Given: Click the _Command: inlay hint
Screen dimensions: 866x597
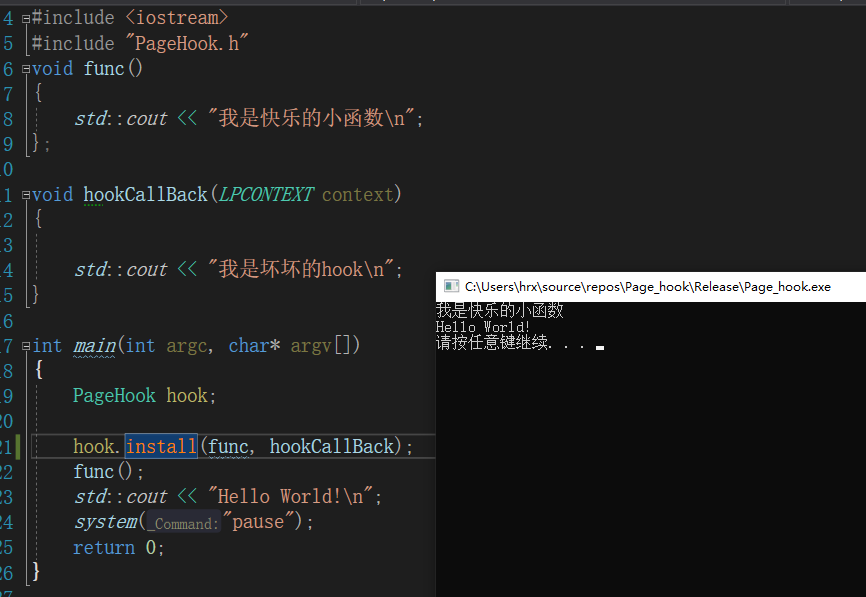Looking at the screenshot, I should [x=184, y=523].
